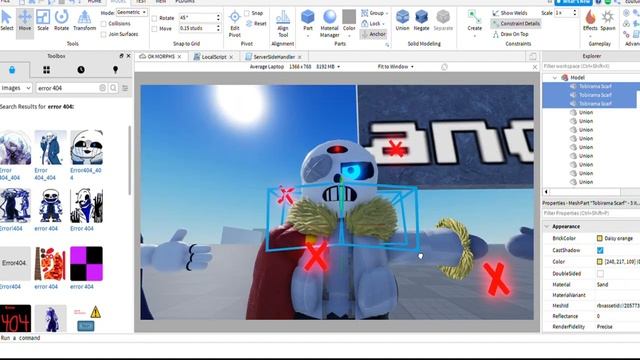The height and width of the screenshot is (360, 640).
Task: Collapse the Model tree node
Action: pyautogui.click(x=555, y=78)
